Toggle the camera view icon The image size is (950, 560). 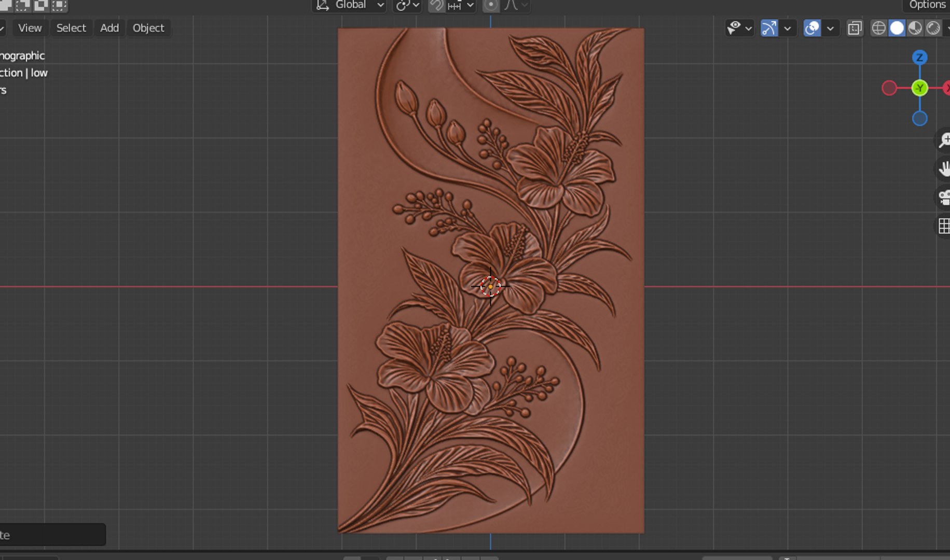944,198
